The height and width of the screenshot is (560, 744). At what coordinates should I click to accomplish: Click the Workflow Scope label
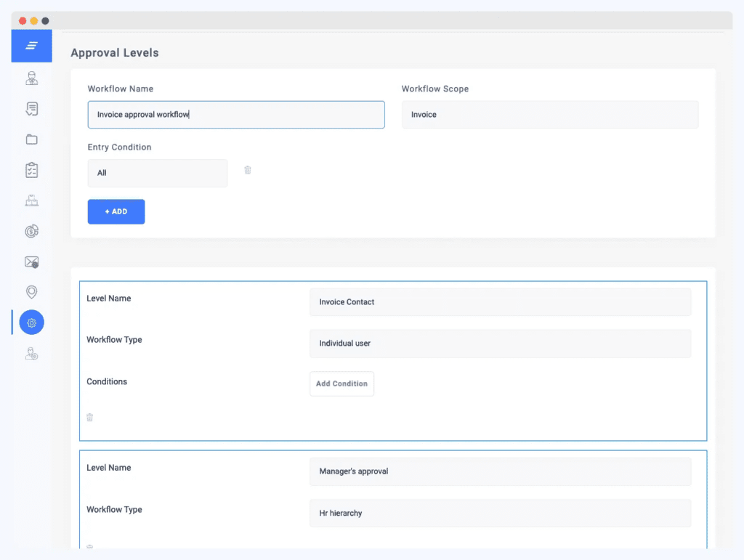coord(435,89)
